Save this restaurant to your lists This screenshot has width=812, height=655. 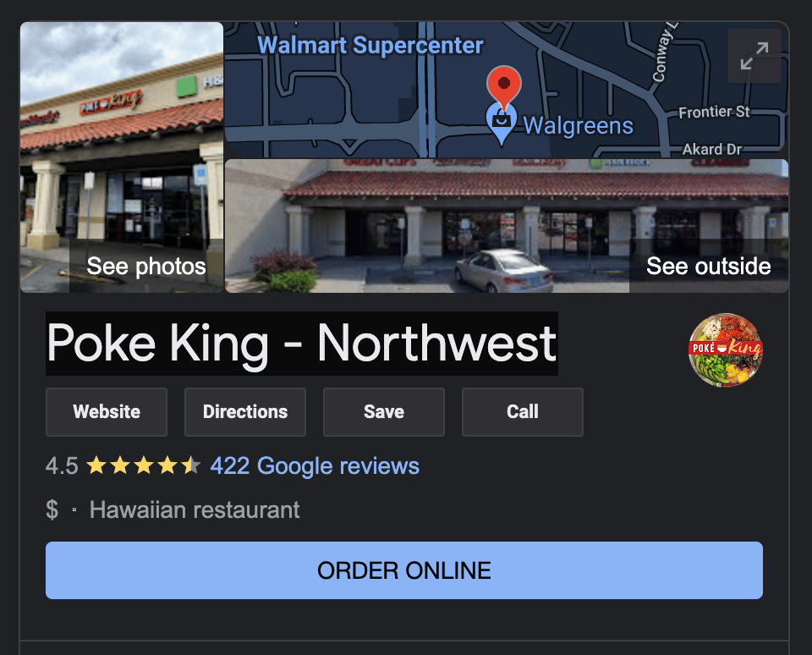pyautogui.click(x=384, y=412)
